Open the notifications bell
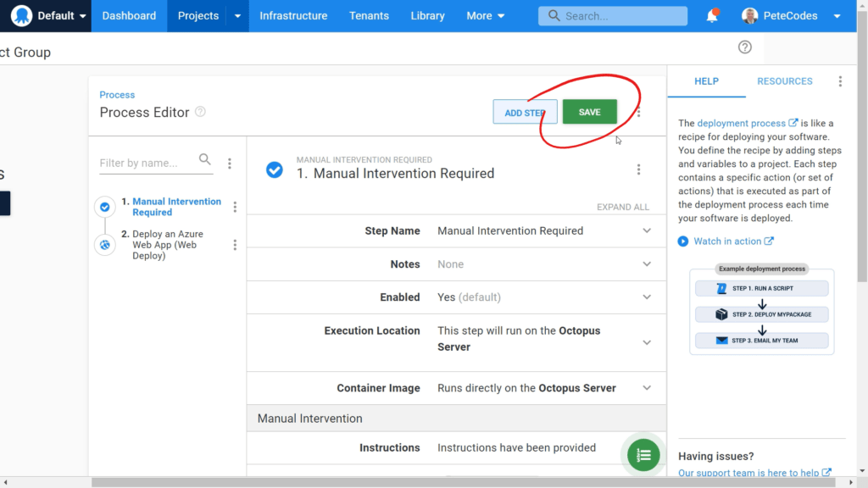The width and height of the screenshot is (868, 488). [712, 15]
